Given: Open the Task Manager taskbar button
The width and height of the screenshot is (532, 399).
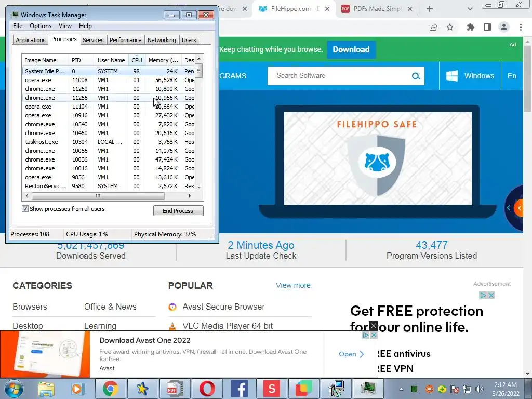Looking at the screenshot, I should click(368, 389).
